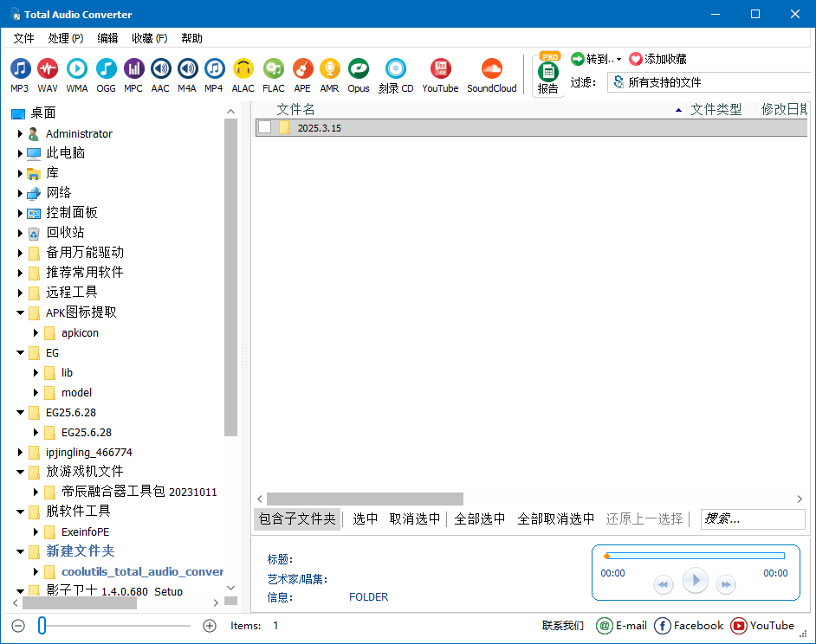Expand the Administrator tree node
Viewport: 816px width, 644px height.
click(x=21, y=133)
